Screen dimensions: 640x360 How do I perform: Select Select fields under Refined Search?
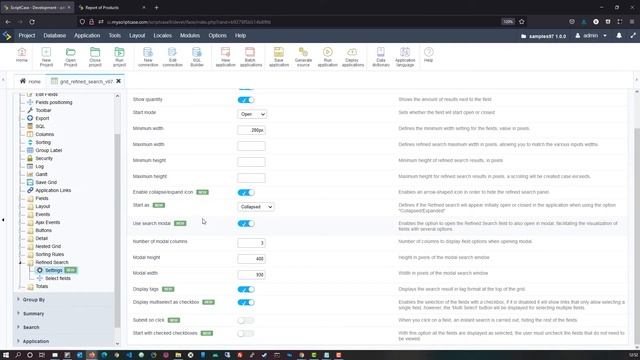[x=58, y=278]
